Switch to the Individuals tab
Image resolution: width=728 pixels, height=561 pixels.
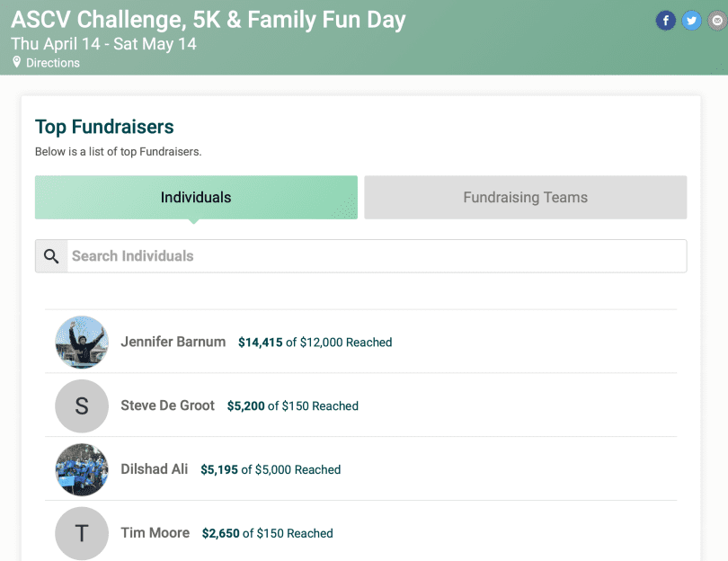point(196,198)
